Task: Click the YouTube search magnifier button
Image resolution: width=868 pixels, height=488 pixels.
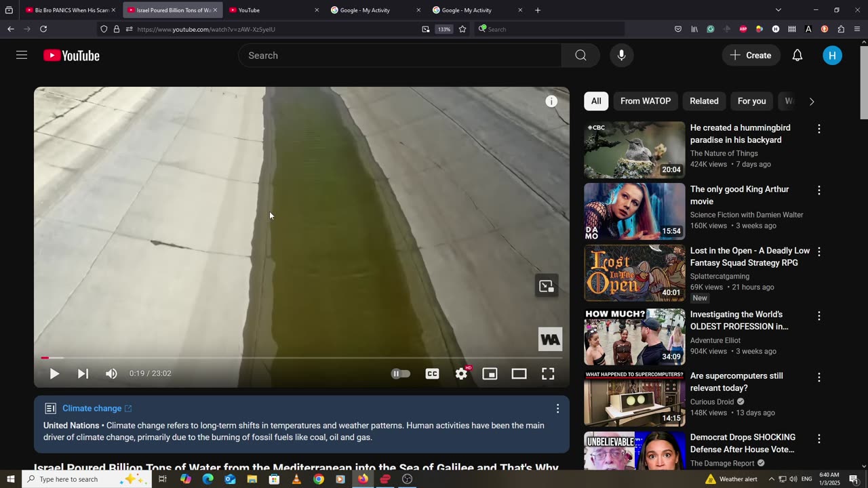Action: tap(580, 56)
